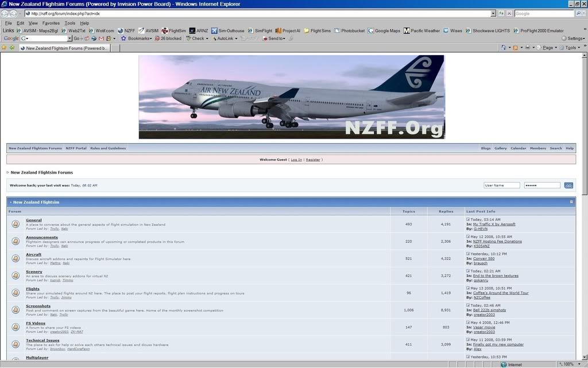This screenshot has height=368, width=588.
Task: Open last post icon for Aircraft forum
Action: click(468, 254)
